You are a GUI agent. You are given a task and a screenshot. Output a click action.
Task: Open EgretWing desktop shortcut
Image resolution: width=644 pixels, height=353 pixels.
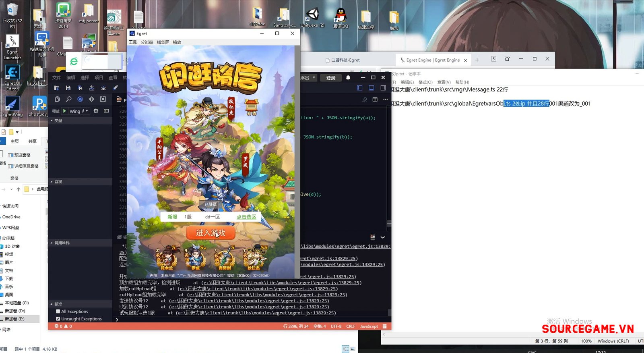[x=12, y=107]
